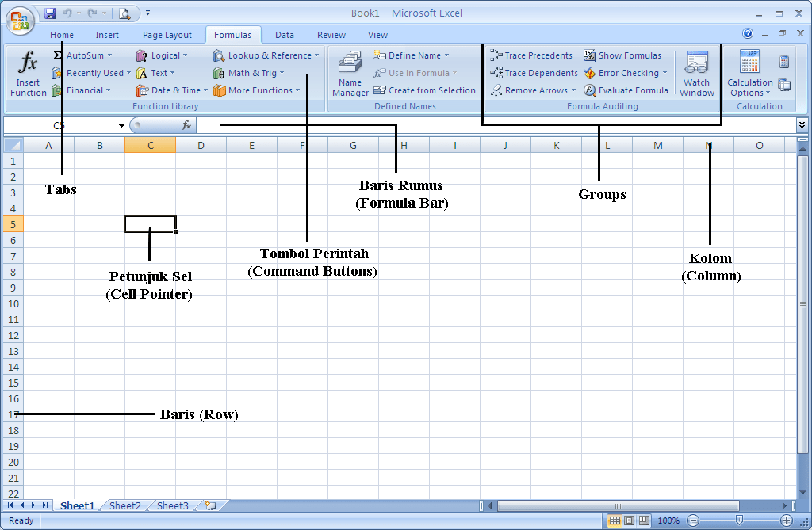Switch to the Review tab

(x=331, y=35)
